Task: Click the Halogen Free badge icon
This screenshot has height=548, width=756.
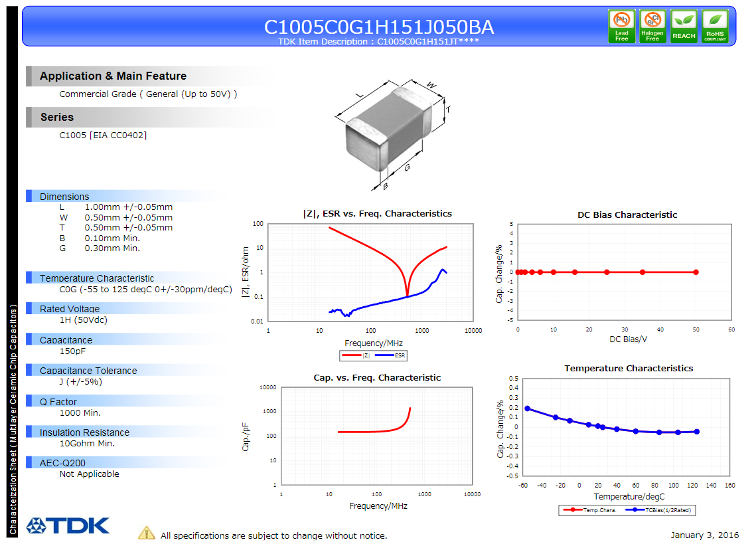Action: [x=652, y=27]
